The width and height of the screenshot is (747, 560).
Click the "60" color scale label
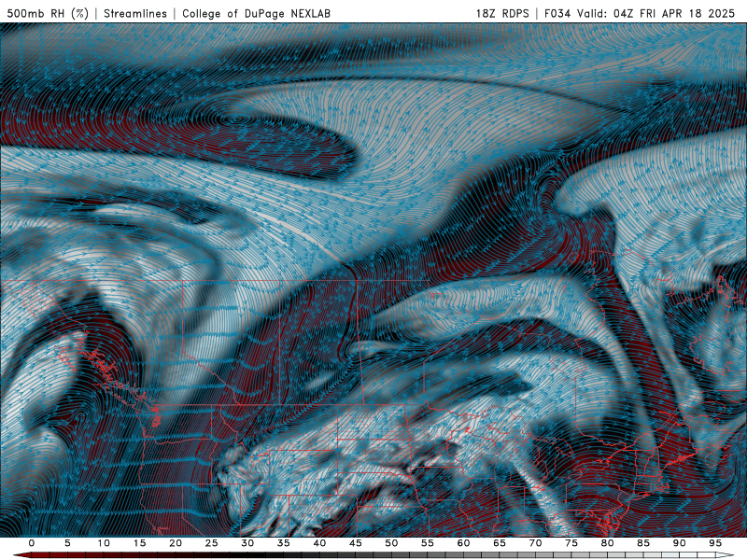click(463, 543)
